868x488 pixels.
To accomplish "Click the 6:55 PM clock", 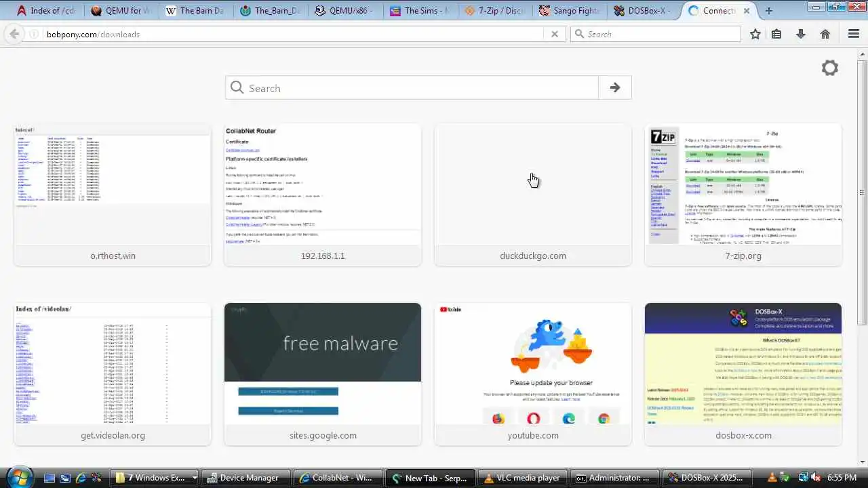I will coord(841,478).
